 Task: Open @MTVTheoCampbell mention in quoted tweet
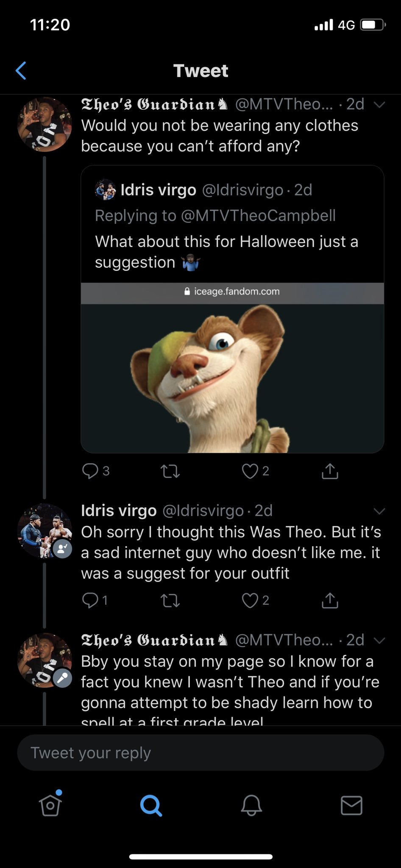click(x=258, y=216)
